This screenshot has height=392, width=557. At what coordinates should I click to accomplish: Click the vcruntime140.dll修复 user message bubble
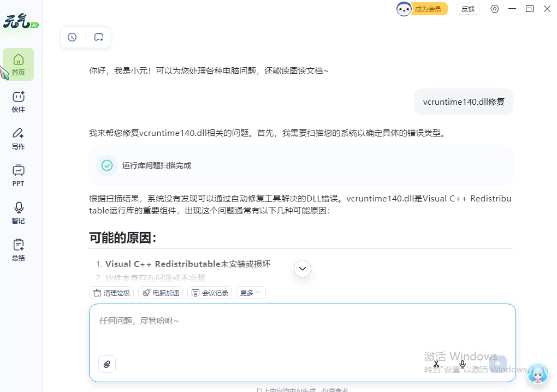click(x=464, y=102)
